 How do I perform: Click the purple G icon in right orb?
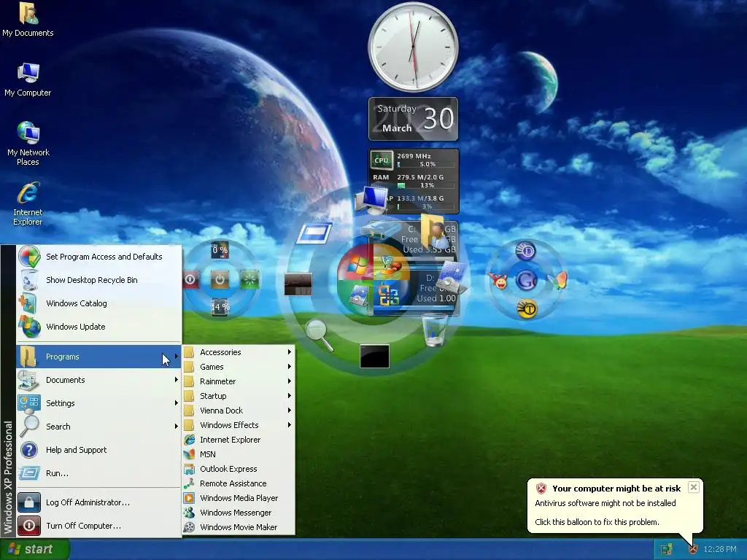[x=527, y=279]
